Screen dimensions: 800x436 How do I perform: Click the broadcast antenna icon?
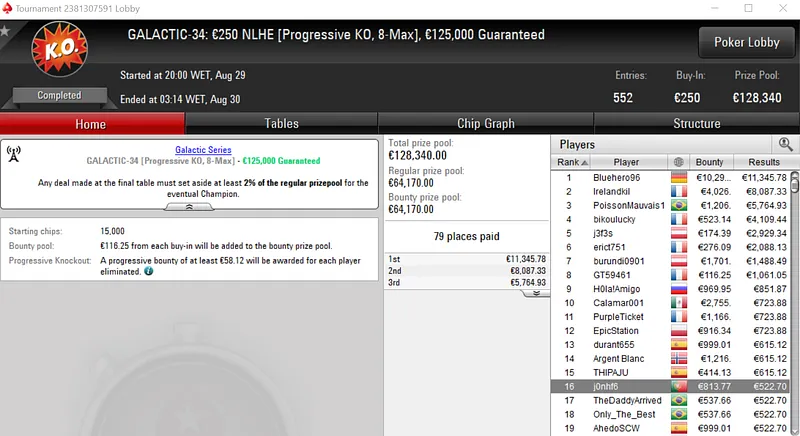point(14,155)
